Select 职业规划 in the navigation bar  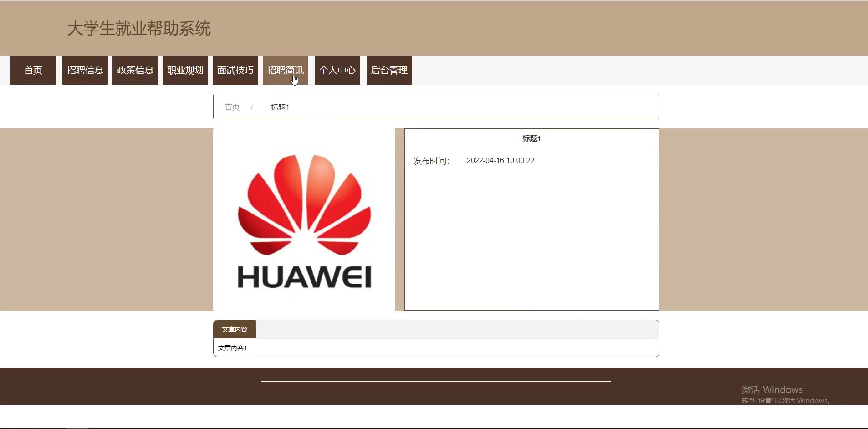pyautogui.click(x=185, y=70)
